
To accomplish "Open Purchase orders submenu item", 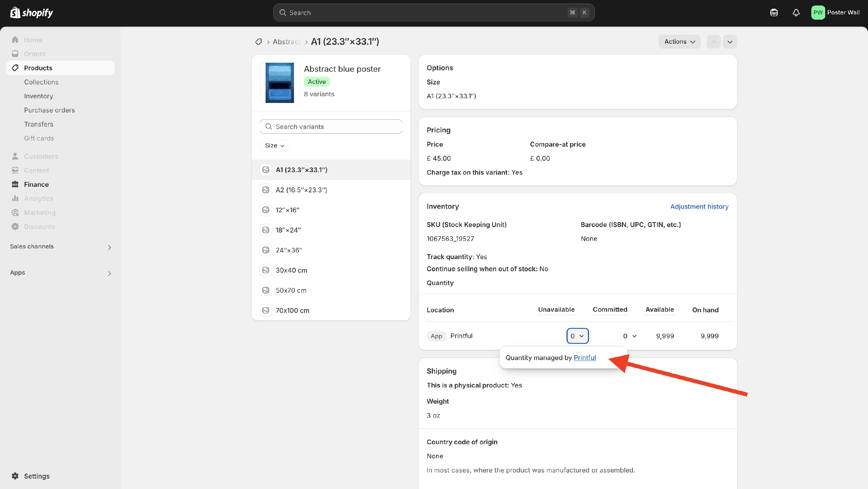I will 49,110.
